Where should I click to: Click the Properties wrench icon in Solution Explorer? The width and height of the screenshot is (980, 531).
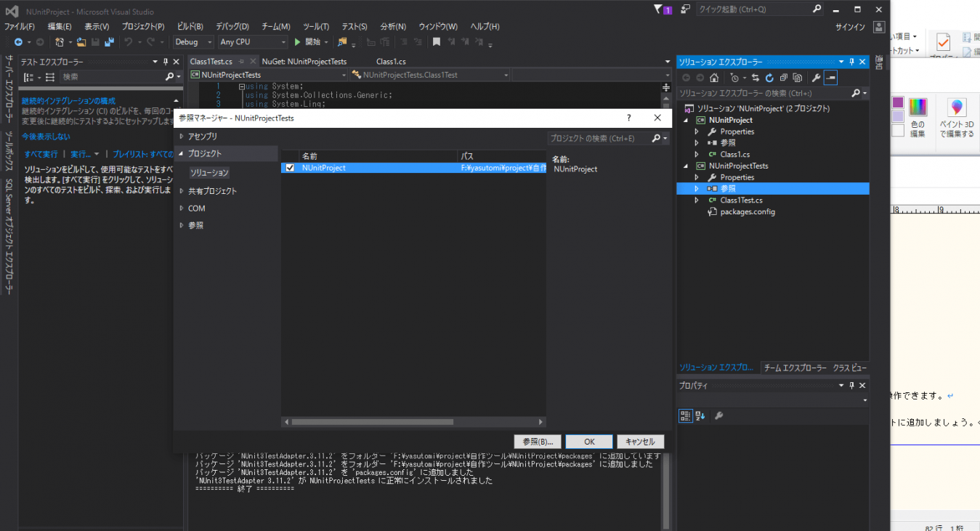pos(817,78)
